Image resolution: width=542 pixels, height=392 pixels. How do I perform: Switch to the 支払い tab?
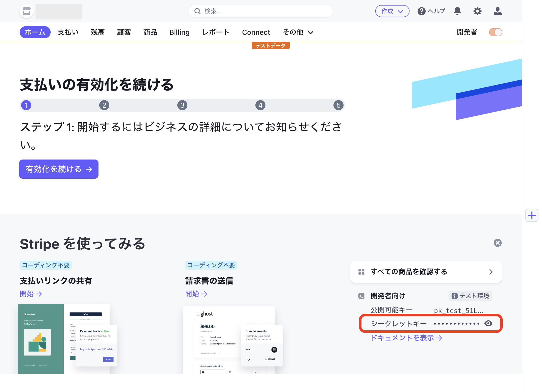[x=68, y=32]
